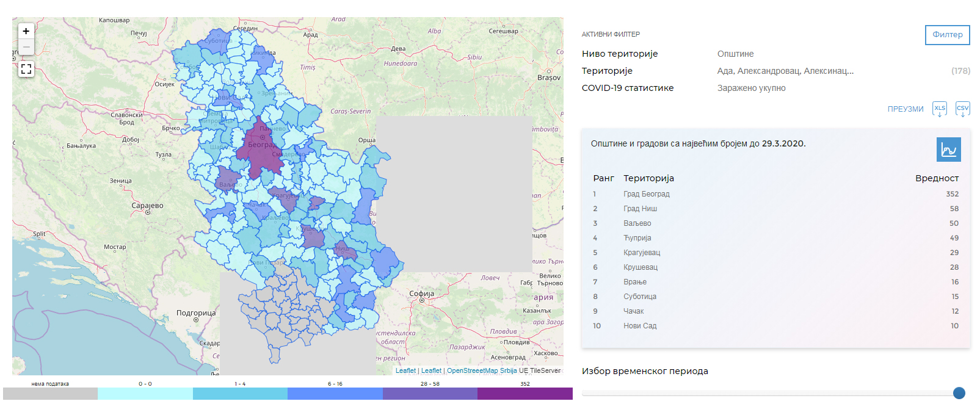Click the time period slider handle

(x=959, y=393)
